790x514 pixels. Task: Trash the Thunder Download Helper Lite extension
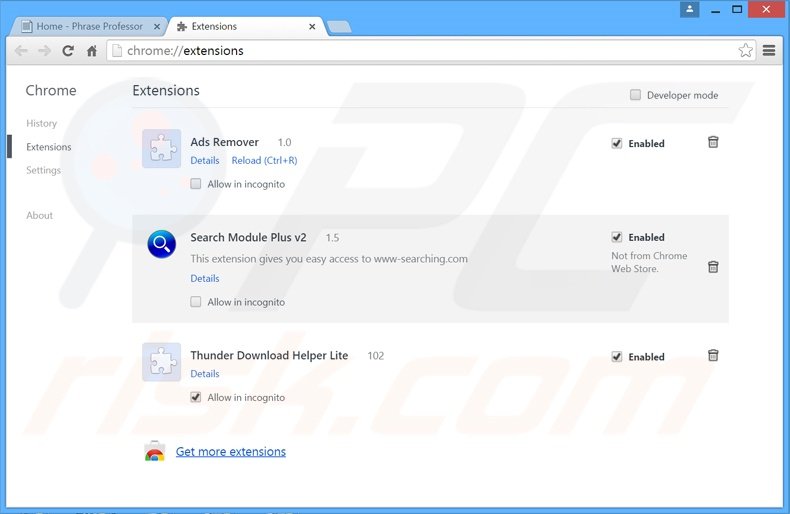tap(713, 355)
